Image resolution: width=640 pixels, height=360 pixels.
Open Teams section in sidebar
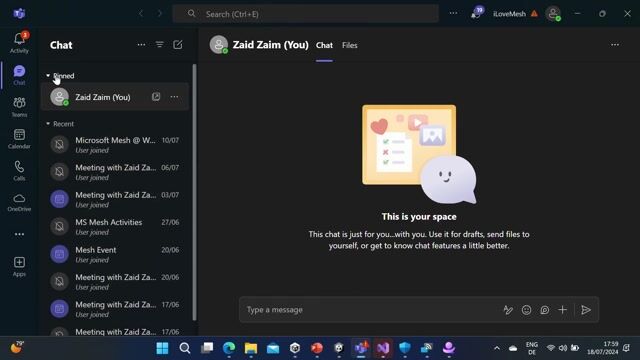coord(19,107)
